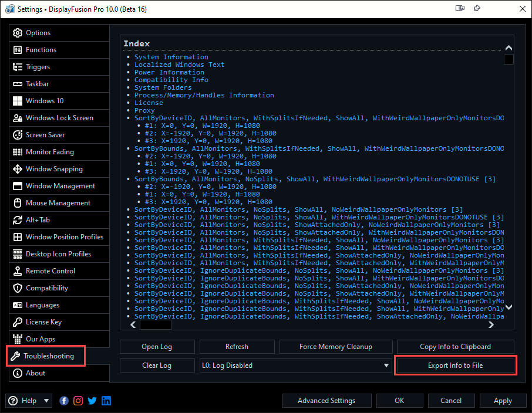The width and height of the screenshot is (532, 413).
Task: Jump to the System Information link
Action: (171, 57)
